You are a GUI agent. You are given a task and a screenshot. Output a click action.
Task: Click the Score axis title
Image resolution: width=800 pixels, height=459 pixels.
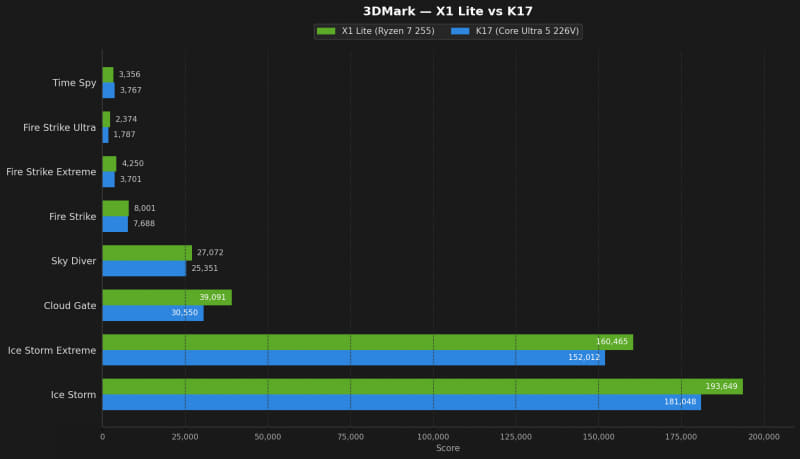pyautogui.click(x=448, y=448)
